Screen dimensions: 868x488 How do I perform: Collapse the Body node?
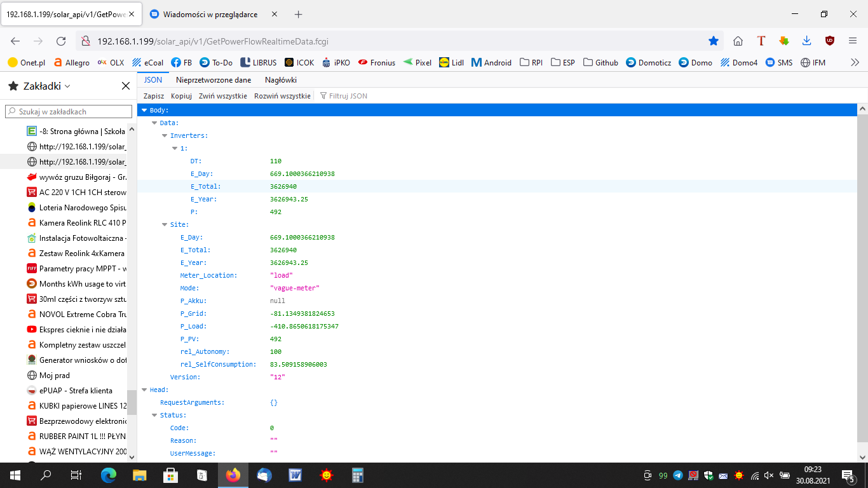[x=144, y=111]
